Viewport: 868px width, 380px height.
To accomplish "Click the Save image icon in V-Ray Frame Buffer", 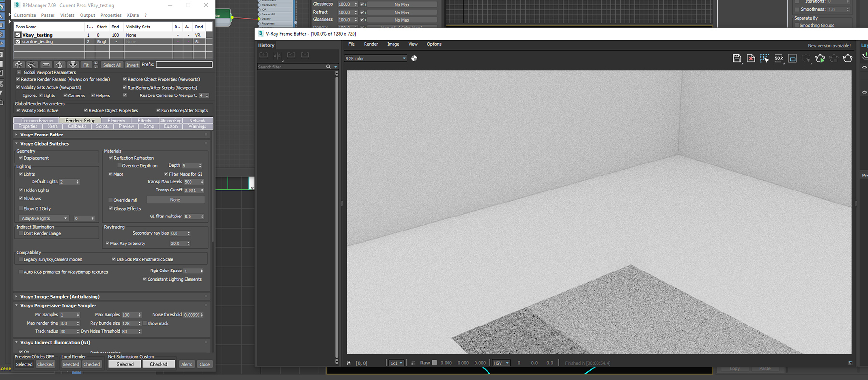I will coord(737,58).
